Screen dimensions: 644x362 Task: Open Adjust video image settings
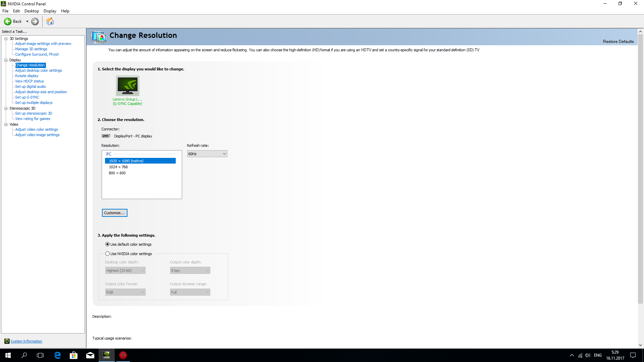37,135
